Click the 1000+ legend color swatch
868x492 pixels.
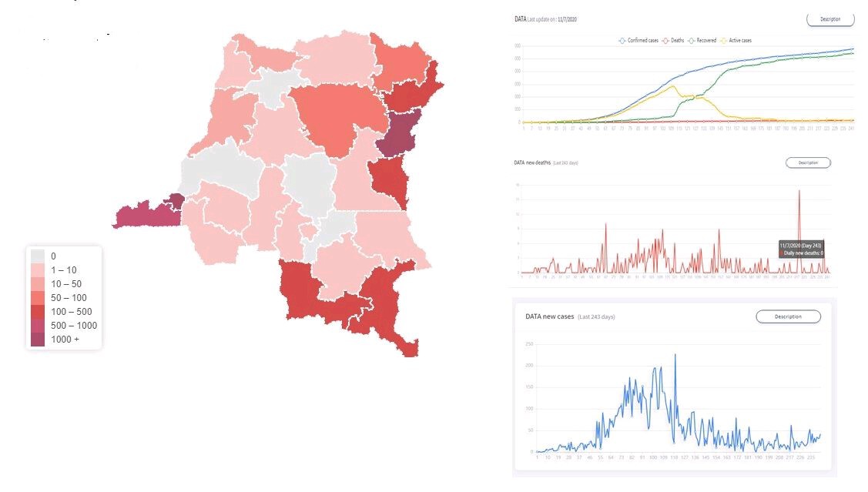point(37,339)
